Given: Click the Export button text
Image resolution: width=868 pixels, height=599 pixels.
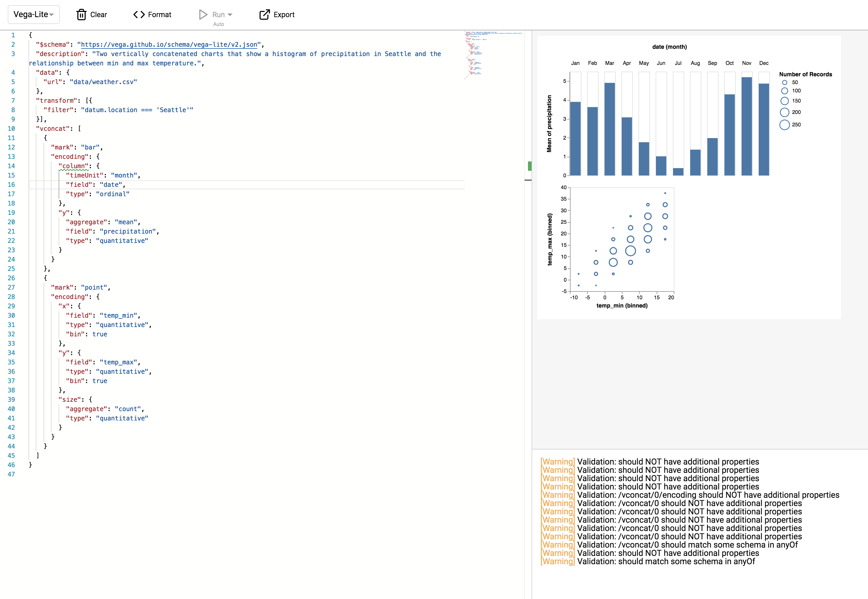Looking at the screenshot, I should click(284, 14).
